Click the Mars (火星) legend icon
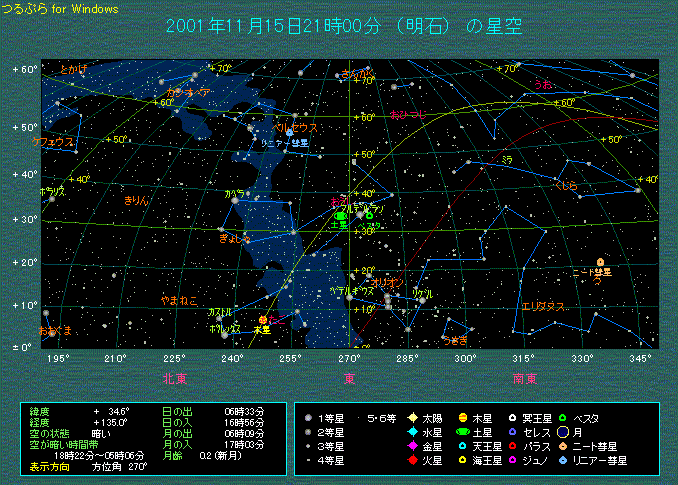Viewport: 678px width, 485px height. click(x=411, y=461)
